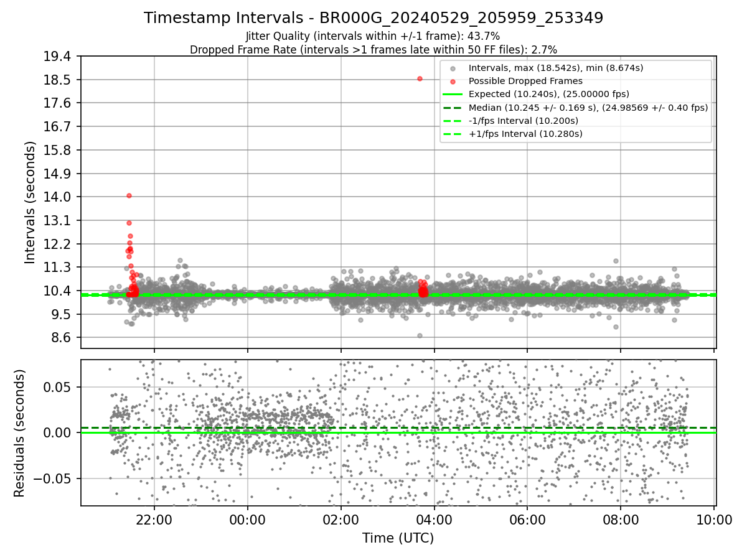Image resolution: width=747 pixels, height=560 pixels.
Task: Click the solid green line sample beside "Expected"
Action: pos(453,95)
